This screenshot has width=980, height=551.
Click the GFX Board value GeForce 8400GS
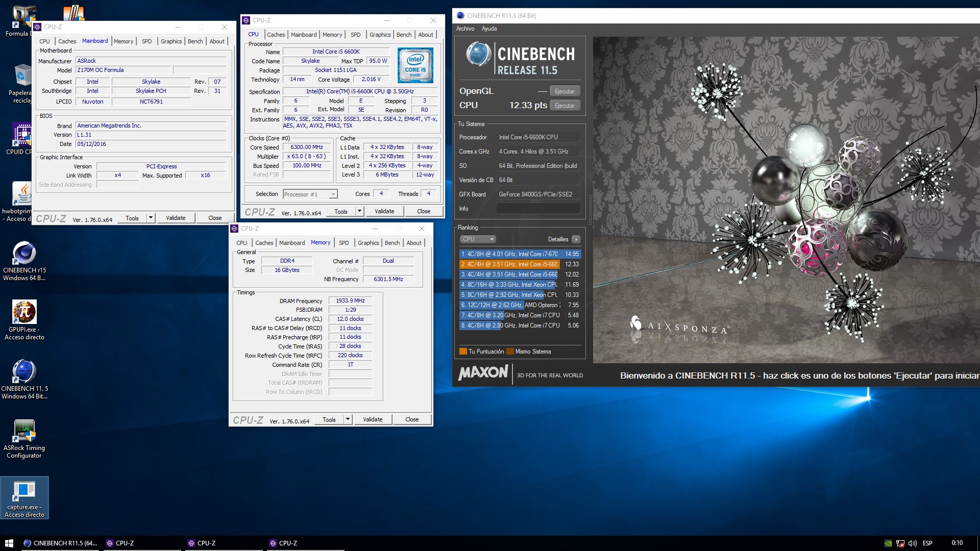[538, 194]
